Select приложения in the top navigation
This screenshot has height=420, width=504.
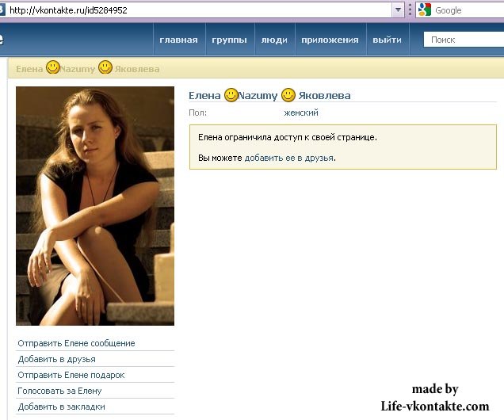pyautogui.click(x=330, y=40)
